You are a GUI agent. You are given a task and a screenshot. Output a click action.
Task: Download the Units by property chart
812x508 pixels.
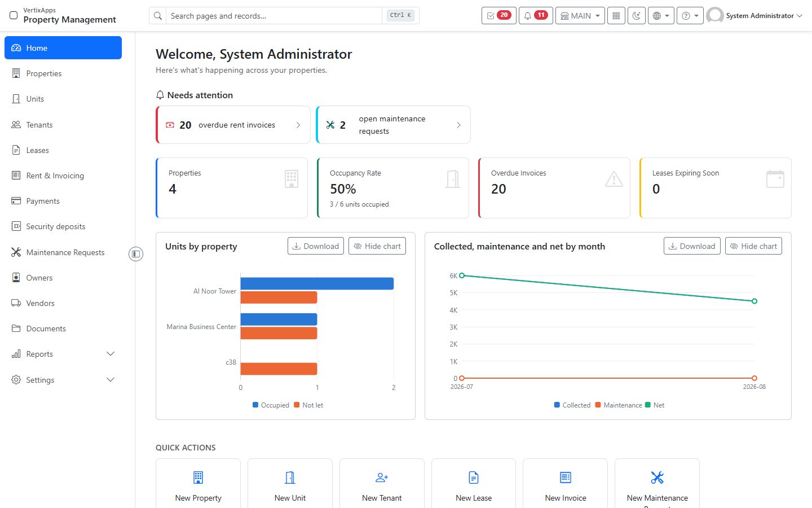coord(316,246)
